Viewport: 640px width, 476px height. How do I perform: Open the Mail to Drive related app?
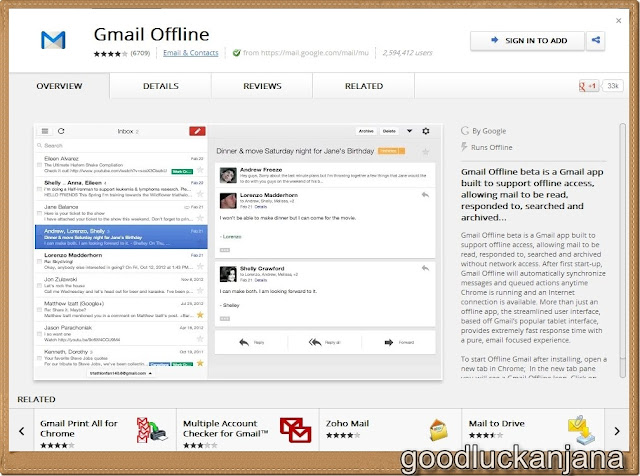(533, 429)
